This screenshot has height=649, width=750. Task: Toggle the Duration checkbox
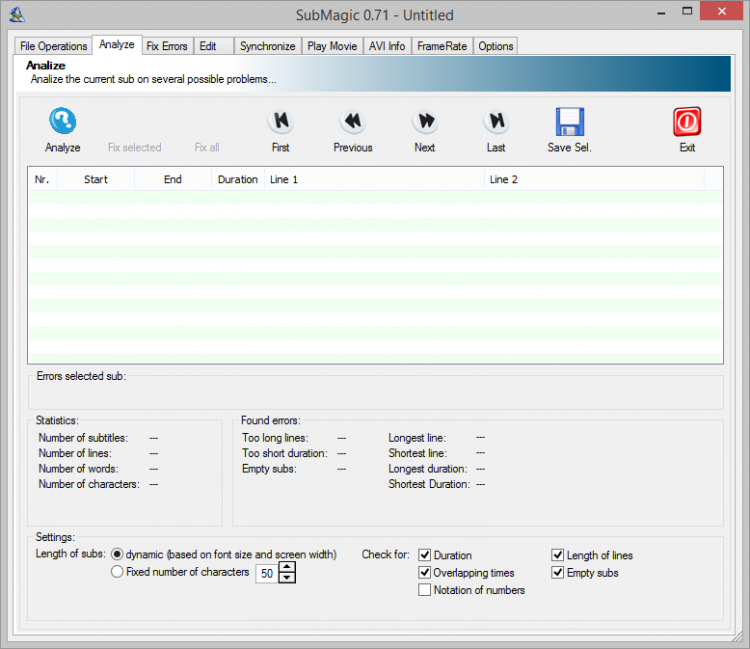(424, 555)
